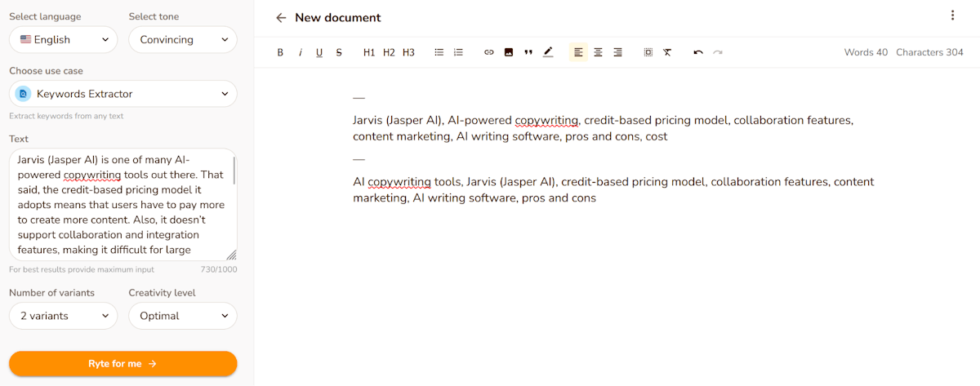Image resolution: width=980 pixels, height=386 pixels.
Task: Click the select all icon
Action: 648,52
